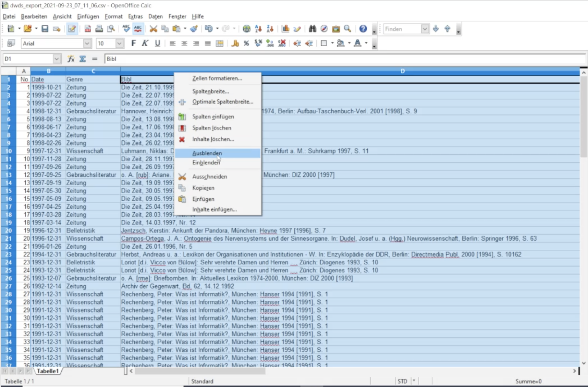Image resolution: width=588 pixels, height=387 pixels.
Task: Insert Chart icon
Action: coord(285,29)
